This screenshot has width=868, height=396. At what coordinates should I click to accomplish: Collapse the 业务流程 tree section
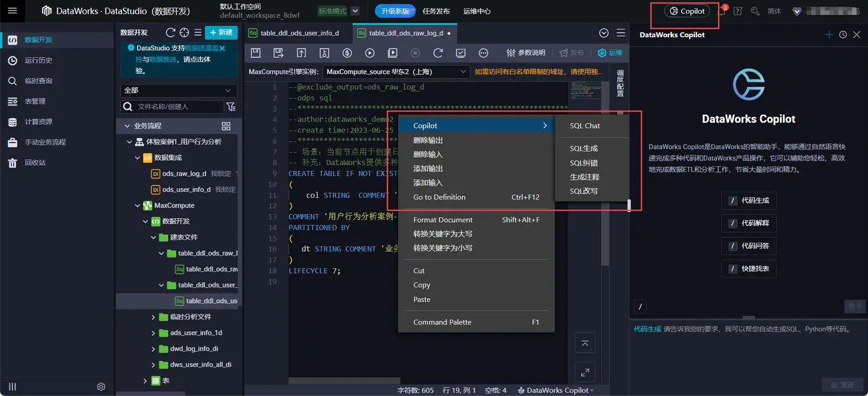click(126, 126)
